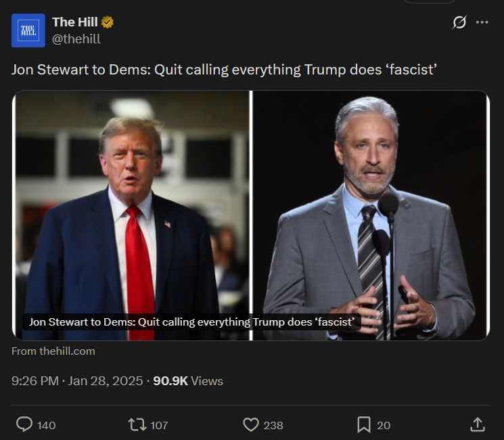Open The Hill display name link
This screenshot has height=440, width=504.
(x=75, y=22)
